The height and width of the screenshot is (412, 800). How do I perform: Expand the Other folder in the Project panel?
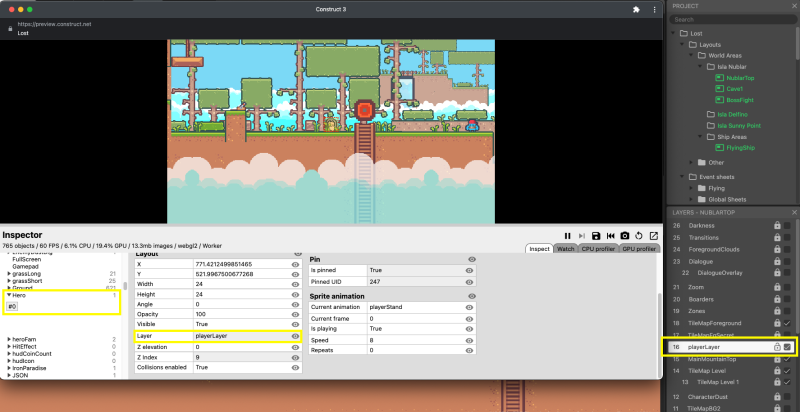[x=691, y=162]
